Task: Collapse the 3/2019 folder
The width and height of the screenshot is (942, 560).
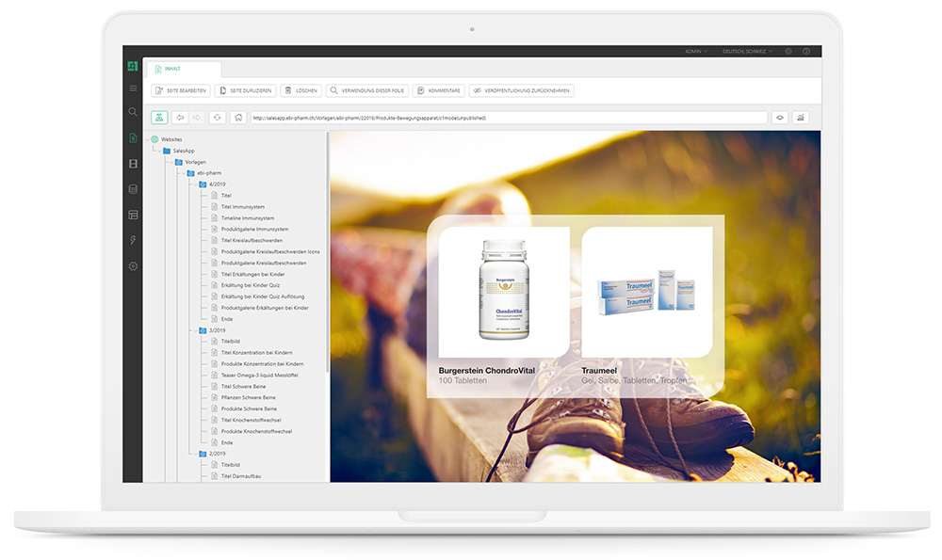Action: tap(196, 330)
